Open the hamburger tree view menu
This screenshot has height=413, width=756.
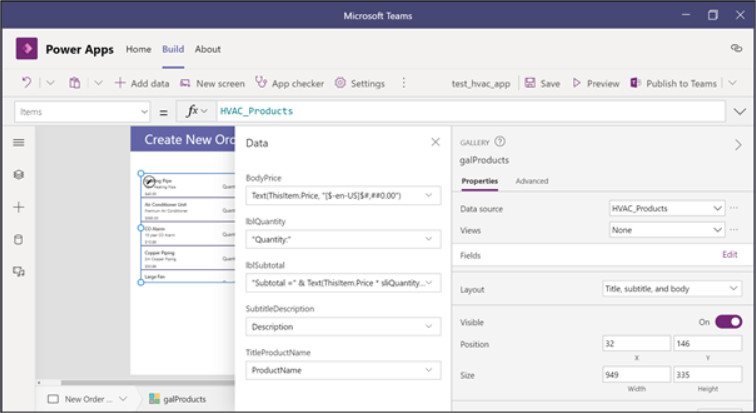tap(19, 143)
